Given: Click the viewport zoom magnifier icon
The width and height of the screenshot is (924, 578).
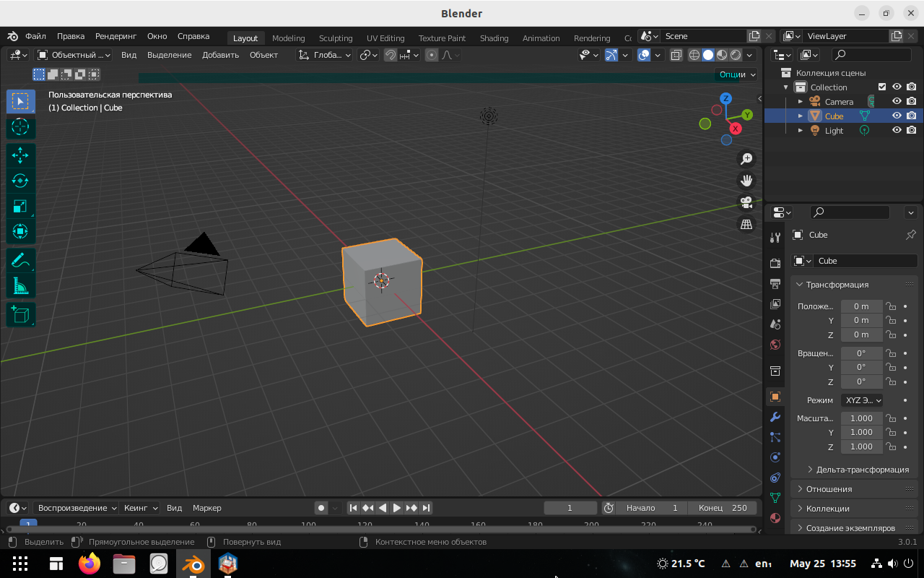Looking at the screenshot, I should (746, 159).
